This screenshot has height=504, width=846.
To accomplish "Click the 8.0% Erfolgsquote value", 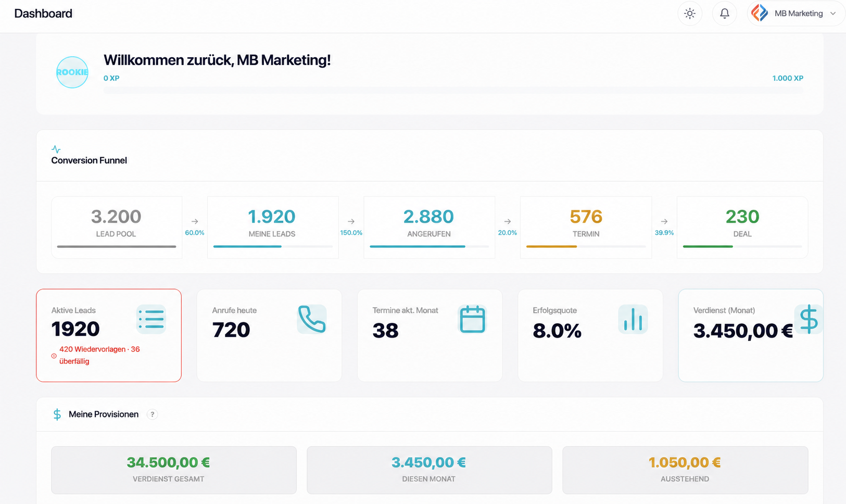I will 557,331.
